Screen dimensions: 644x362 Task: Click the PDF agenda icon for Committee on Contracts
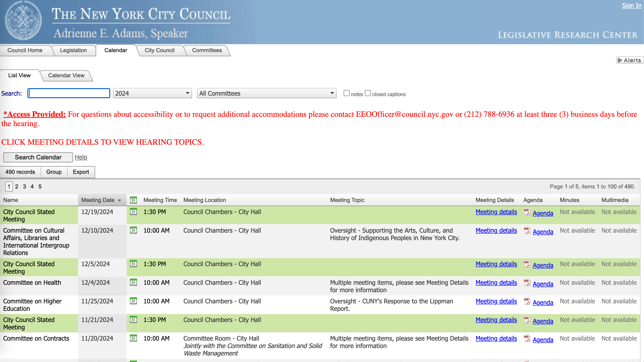[x=527, y=339]
